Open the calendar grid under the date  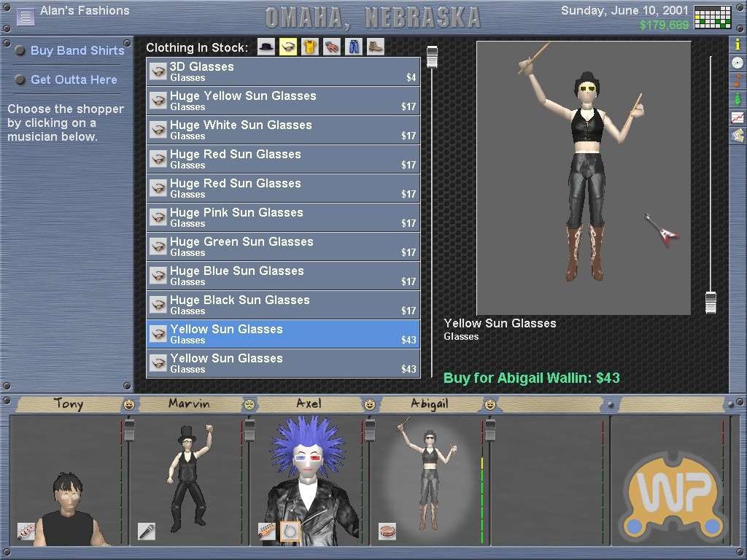point(712,17)
